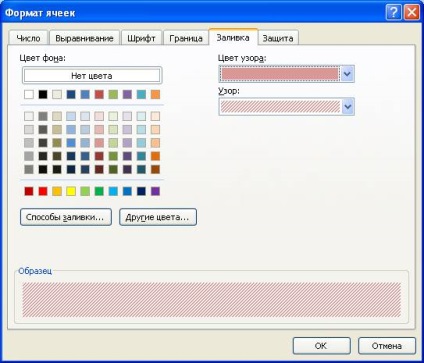Pick white swatch in top theme row
Screen dimensions: 424x363
pyautogui.click(x=29, y=94)
